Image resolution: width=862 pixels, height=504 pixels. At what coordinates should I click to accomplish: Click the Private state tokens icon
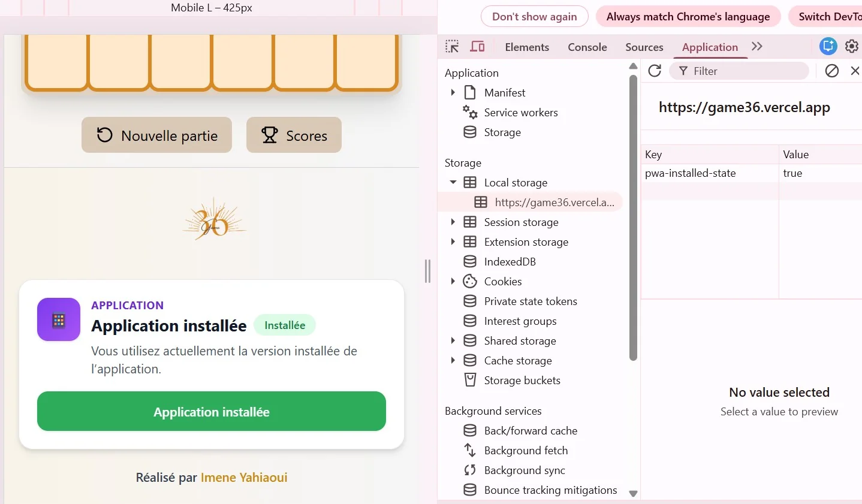470,301
